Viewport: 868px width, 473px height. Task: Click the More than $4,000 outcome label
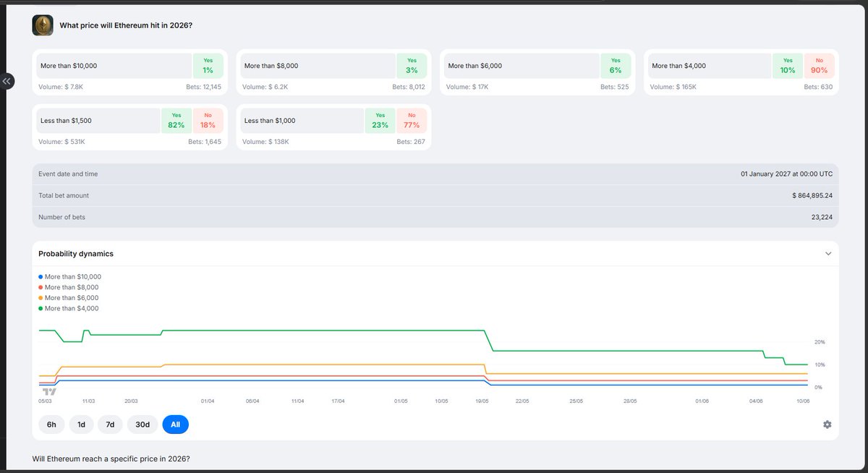[x=678, y=66]
